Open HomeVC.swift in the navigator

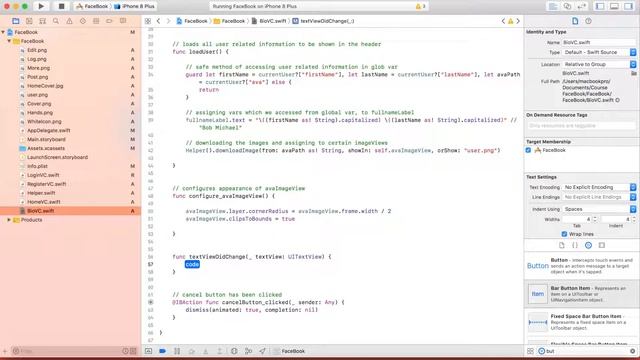tap(44, 202)
